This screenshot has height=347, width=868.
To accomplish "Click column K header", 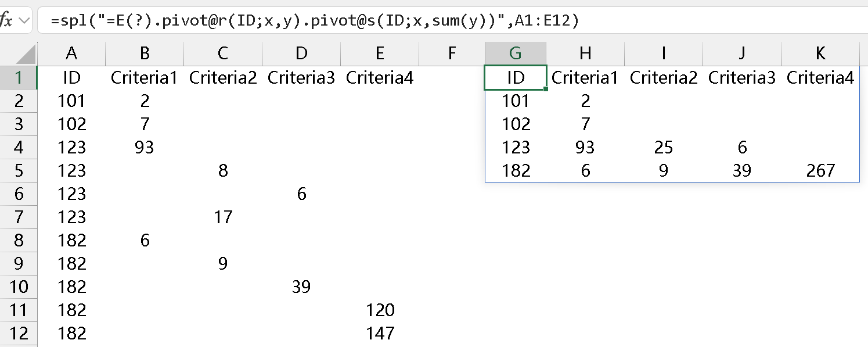I will point(820,53).
